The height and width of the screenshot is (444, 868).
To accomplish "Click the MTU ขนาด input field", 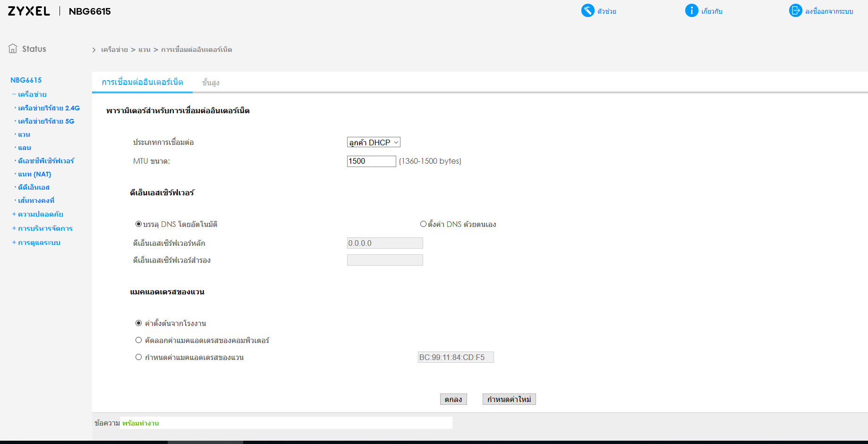I will point(372,161).
